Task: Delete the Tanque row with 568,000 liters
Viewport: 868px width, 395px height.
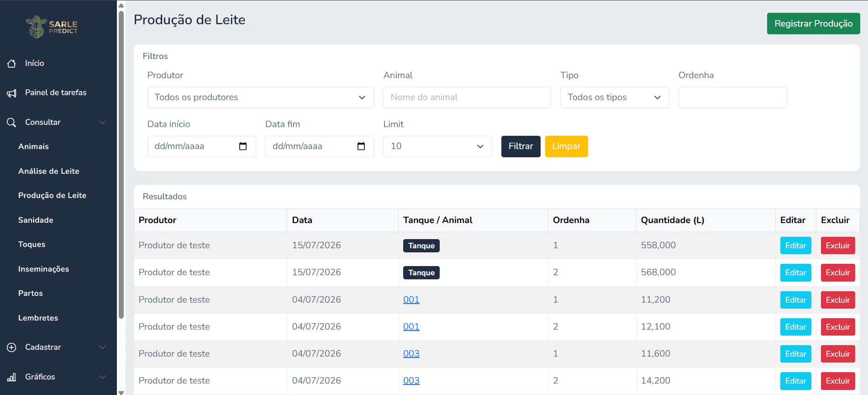Action: click(838, 272)
